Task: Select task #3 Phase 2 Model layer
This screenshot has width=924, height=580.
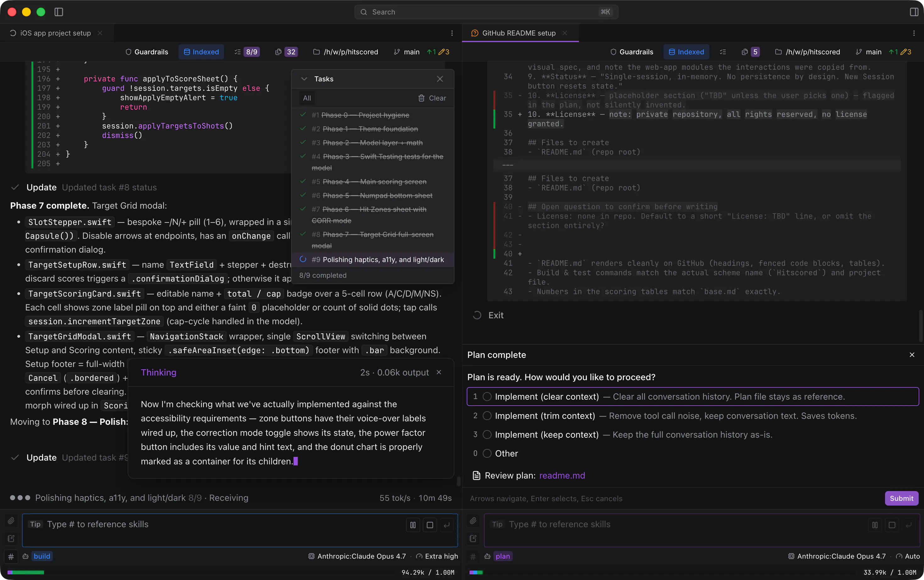Action: [373, 143]
